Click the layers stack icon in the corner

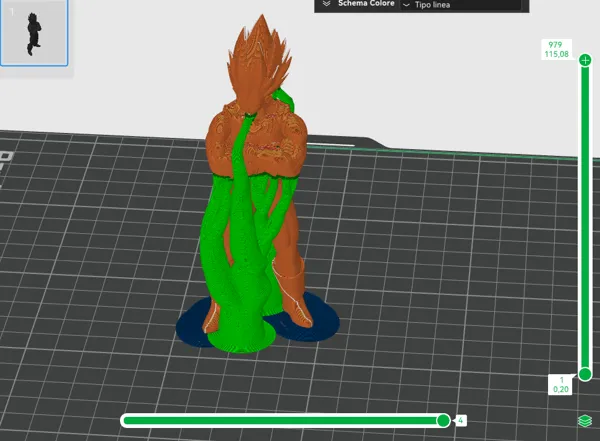click(585, 421)
